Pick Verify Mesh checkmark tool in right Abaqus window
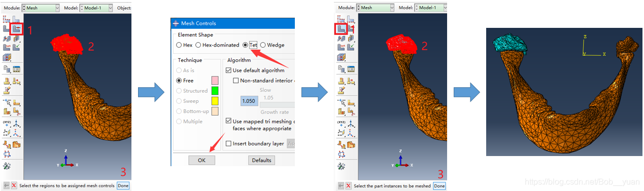Screen dimensions: 644x191 (350, 47)
